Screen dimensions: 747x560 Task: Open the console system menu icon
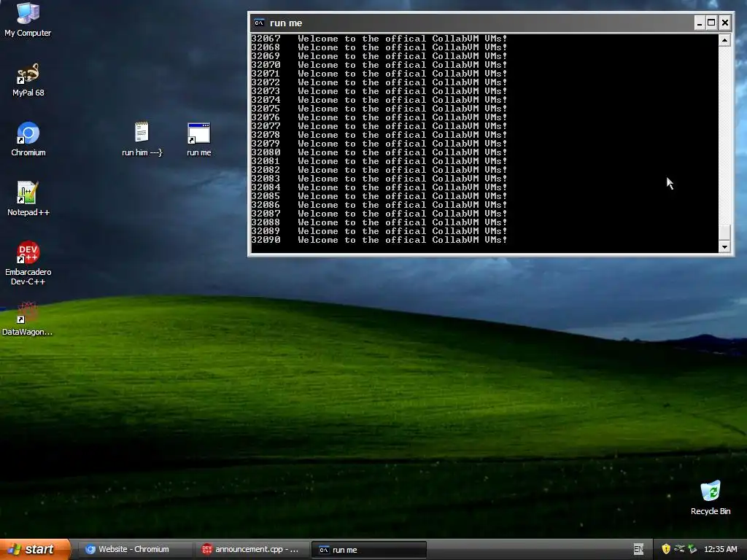click(259, 23)
